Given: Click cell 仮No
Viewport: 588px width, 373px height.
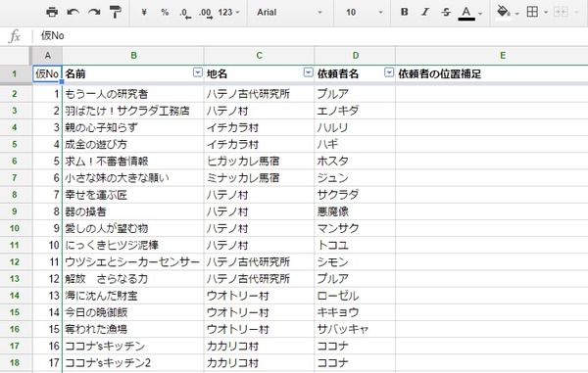Looking at the screenshot, I should click(47, 73).
